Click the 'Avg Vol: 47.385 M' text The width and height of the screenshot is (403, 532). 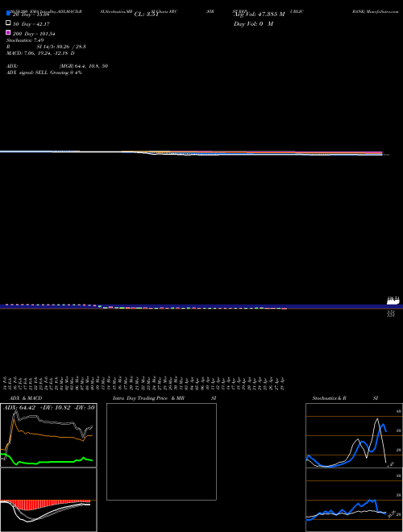[x=259, y=15]
